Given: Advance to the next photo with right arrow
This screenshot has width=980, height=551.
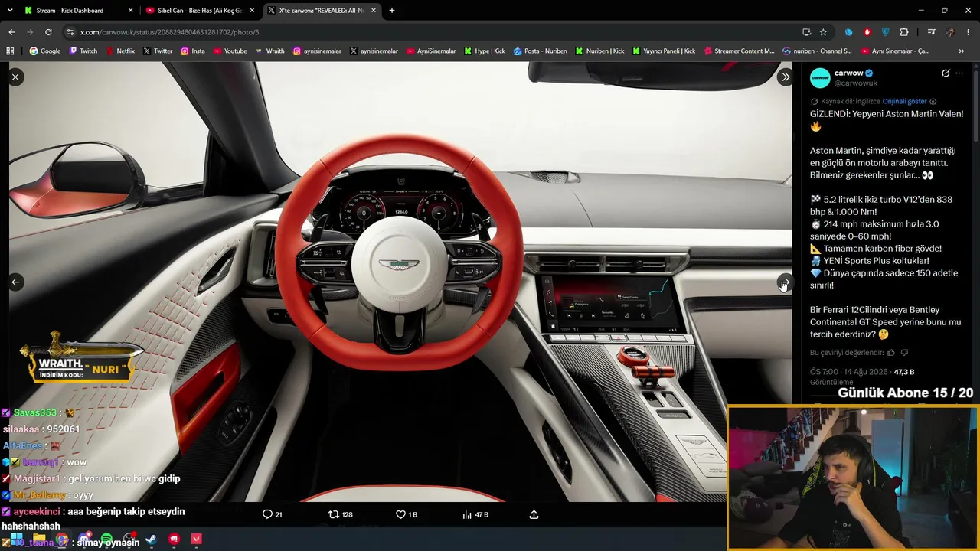Looking at the screenshot, I should coord(785,282).
